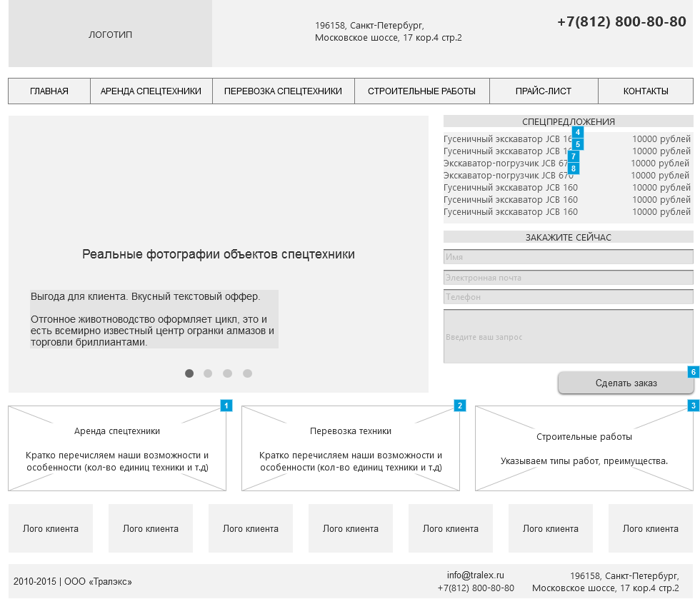Switch to the second carousel slide dot
Image resolution: width=700 pixels, height=599 pixels.
pos(208,373)
